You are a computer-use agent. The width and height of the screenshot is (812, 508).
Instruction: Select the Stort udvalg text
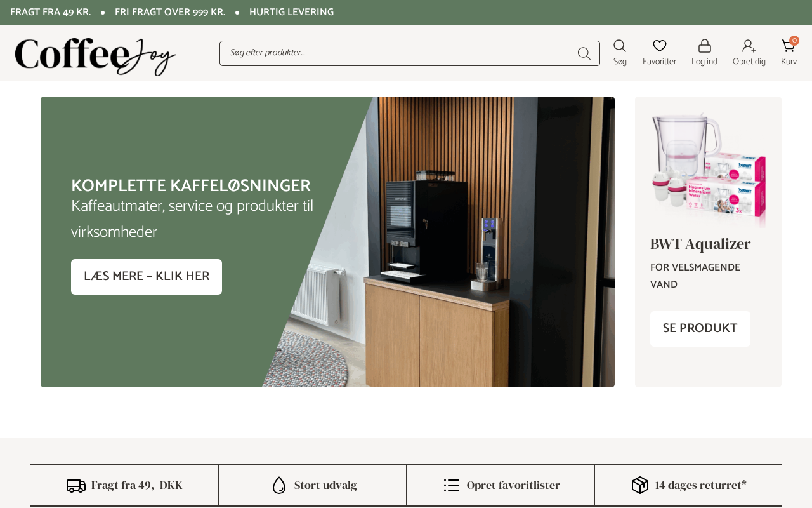[325, 485]
